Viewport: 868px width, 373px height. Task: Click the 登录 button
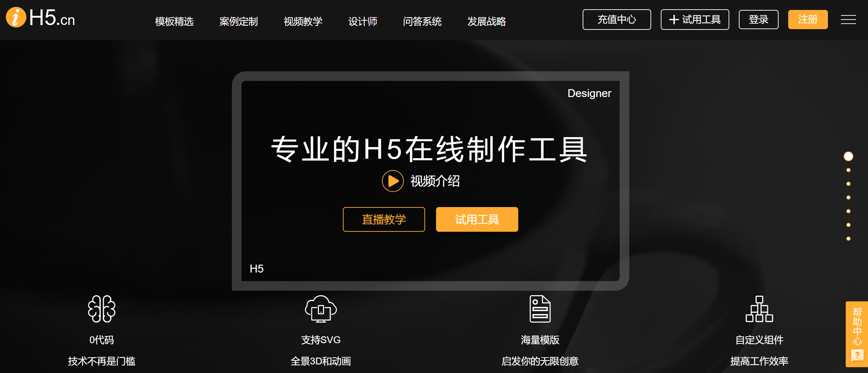(758, 20)
